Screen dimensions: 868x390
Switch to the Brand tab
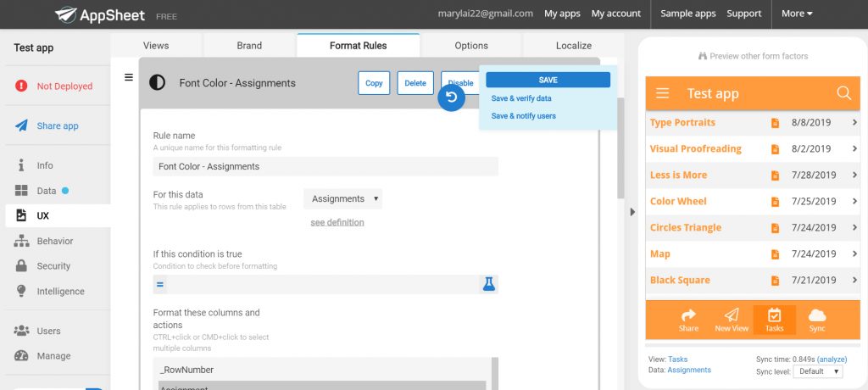click(x=249, y=46)
